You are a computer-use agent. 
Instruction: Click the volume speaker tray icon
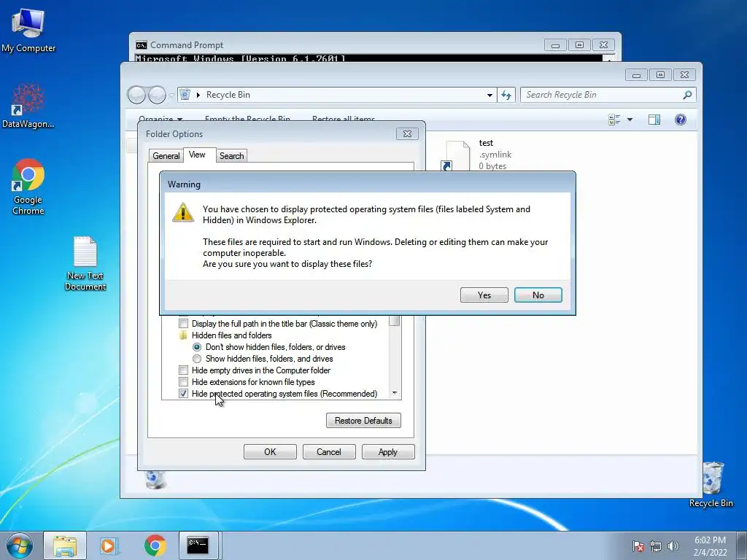[673, 546]
